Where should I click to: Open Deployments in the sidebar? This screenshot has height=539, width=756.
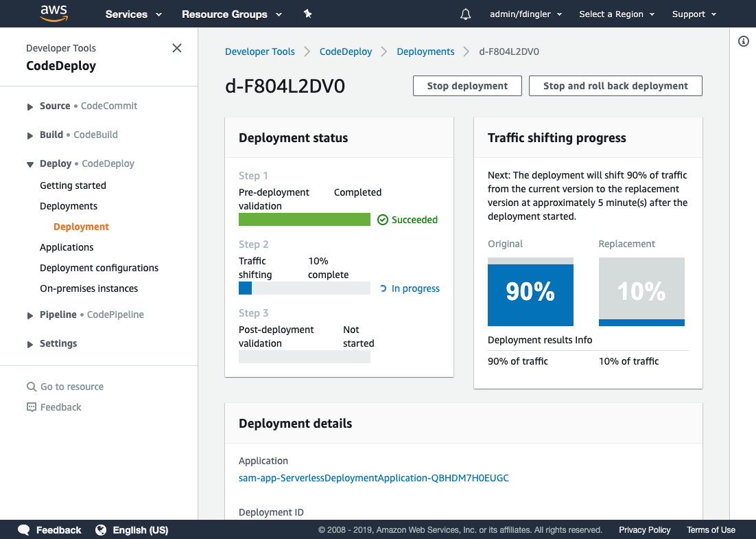click(69, 206)
